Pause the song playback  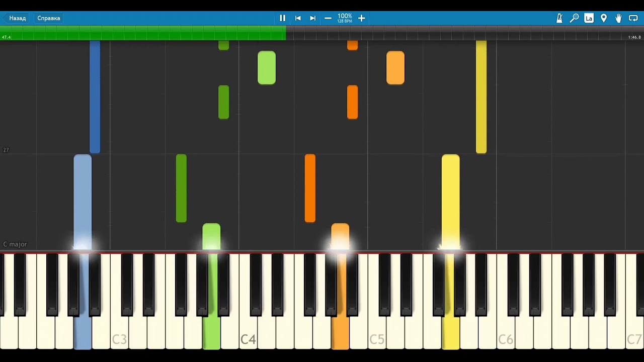click(x=282, y=18)
